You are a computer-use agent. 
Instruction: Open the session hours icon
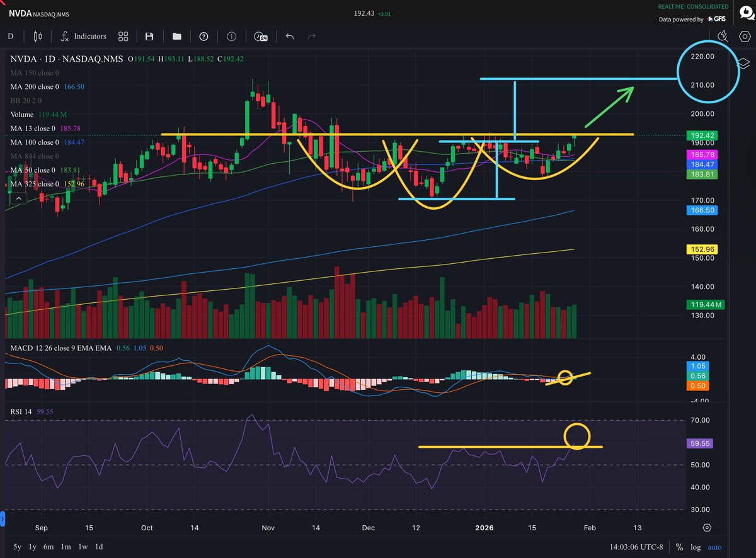click(261, 37)
